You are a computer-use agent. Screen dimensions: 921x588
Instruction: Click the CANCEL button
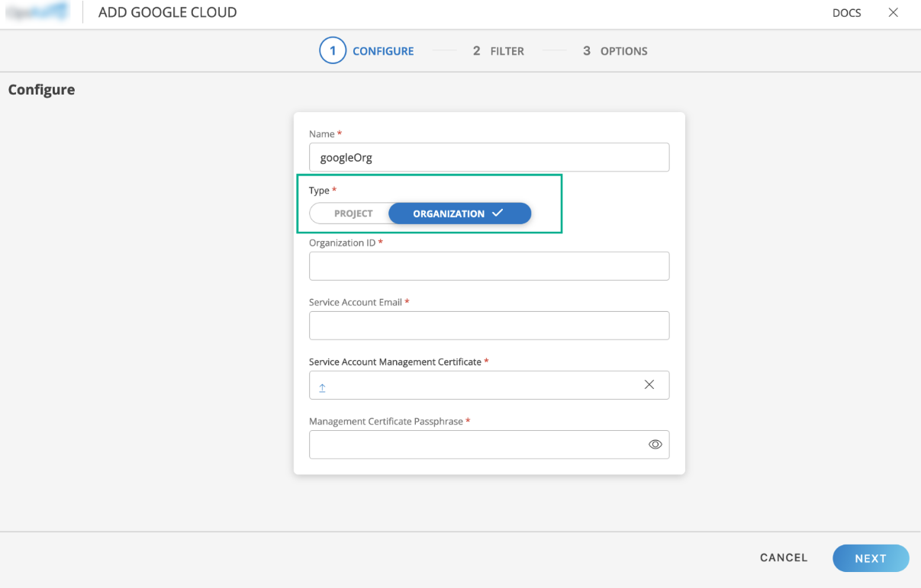[784, 557]
